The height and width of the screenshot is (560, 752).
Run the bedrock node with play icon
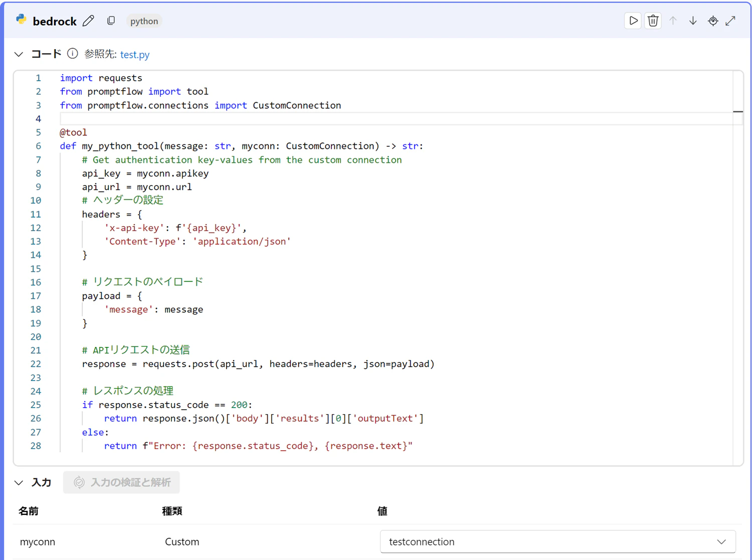[633, 21]
